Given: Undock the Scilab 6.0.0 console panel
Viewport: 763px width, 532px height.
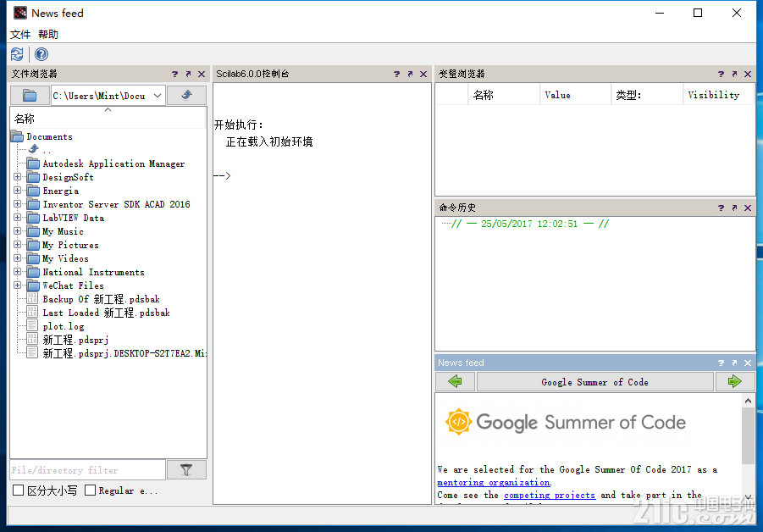Looking at the screenshot, I should click(410, 74).
